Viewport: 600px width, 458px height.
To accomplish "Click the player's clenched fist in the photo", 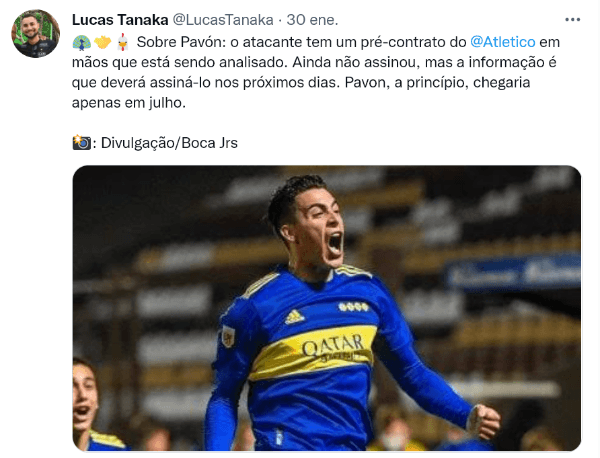I will click(x=484, y=422).
